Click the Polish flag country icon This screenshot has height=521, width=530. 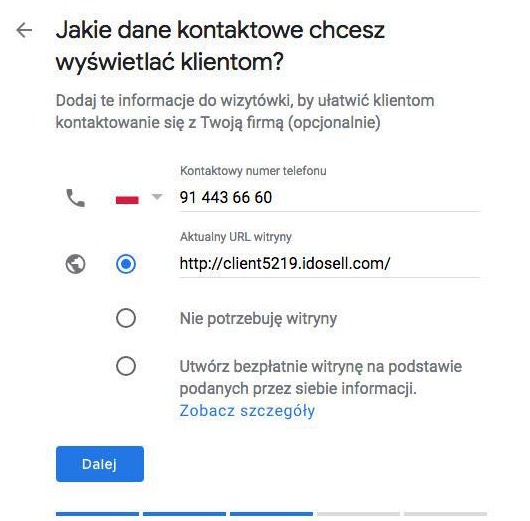(127, 198)
